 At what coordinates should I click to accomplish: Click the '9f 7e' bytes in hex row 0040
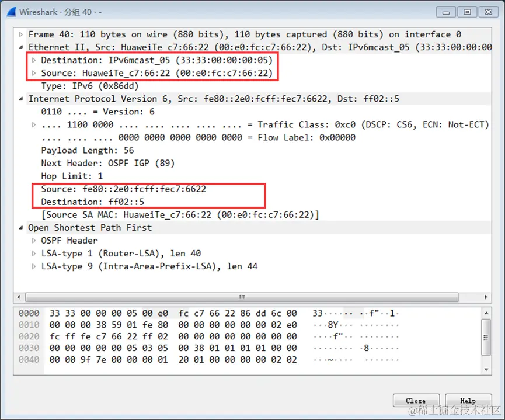[93, 360]
